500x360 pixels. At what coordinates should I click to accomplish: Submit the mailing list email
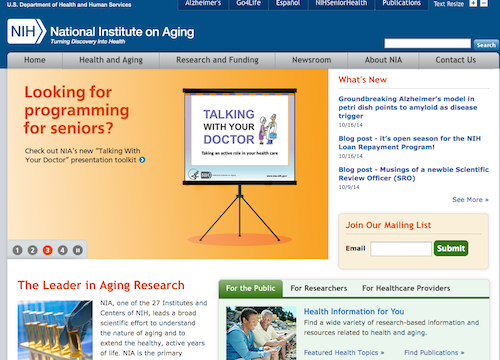[x=451, y=248]
